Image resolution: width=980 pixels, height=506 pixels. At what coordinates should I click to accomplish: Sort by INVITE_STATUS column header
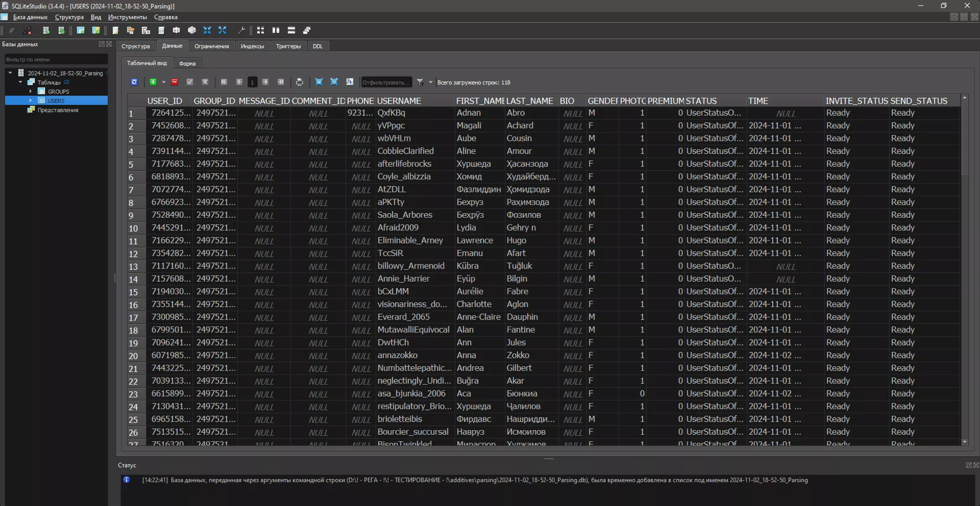click(x=856, y=101)
